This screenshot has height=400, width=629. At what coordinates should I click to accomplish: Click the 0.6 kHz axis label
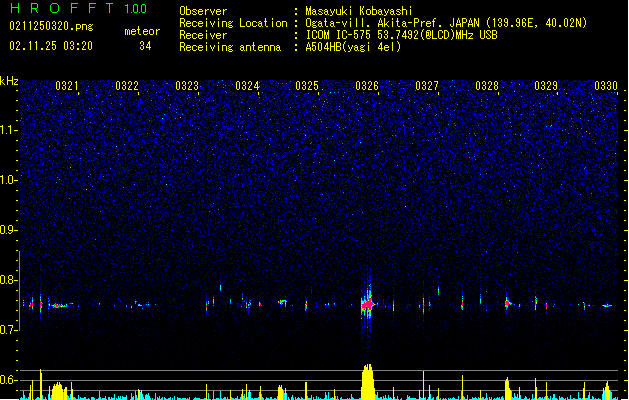(9, 380)
